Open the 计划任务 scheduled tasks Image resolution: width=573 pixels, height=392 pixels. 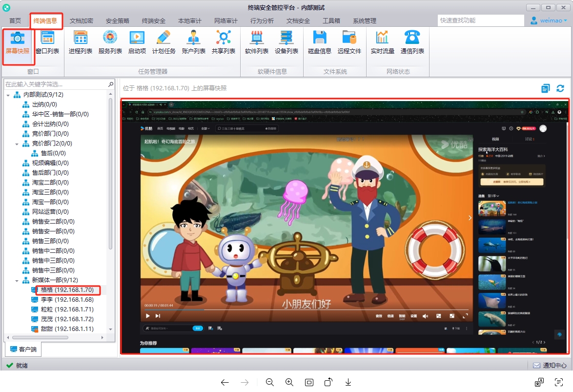click(164, 43)
